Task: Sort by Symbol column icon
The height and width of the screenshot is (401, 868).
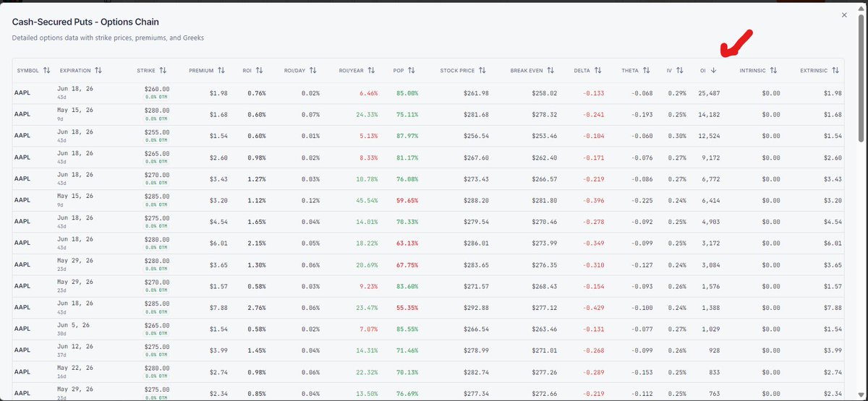Action: coord(46,71)
